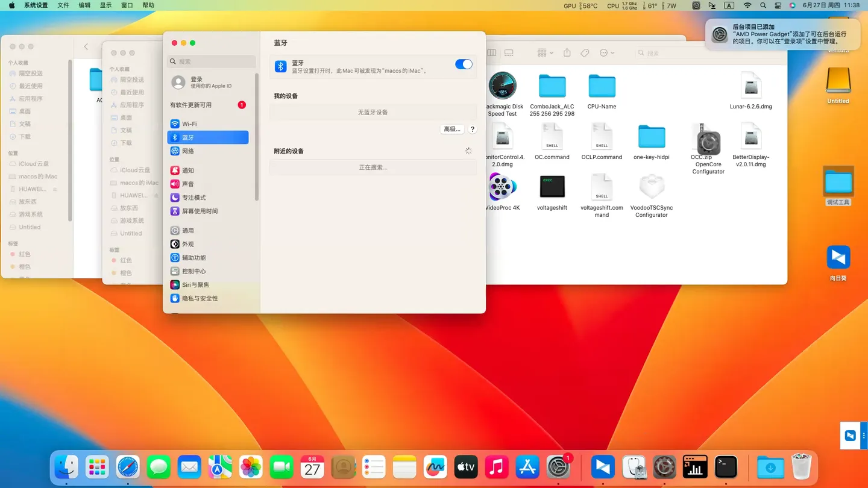Open Wi-Fi settings in the sidebar
This screenshot has height=488, width=868.
pos(189,124)
